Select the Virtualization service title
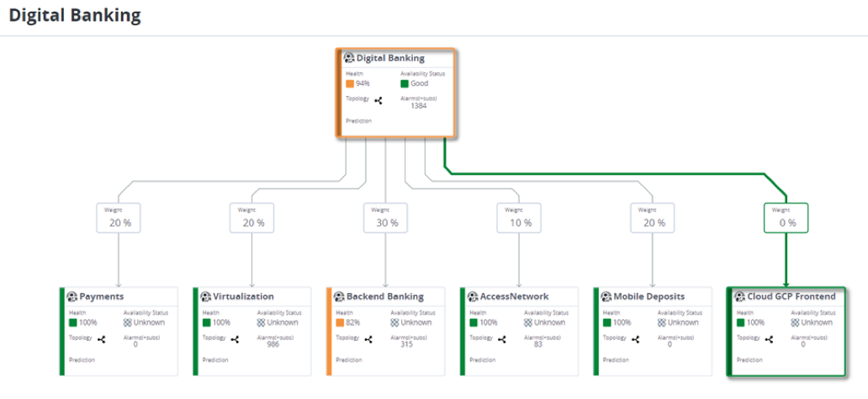Viewport: 868px width, 399px height. pyautogui.click(x=243, y=297)
